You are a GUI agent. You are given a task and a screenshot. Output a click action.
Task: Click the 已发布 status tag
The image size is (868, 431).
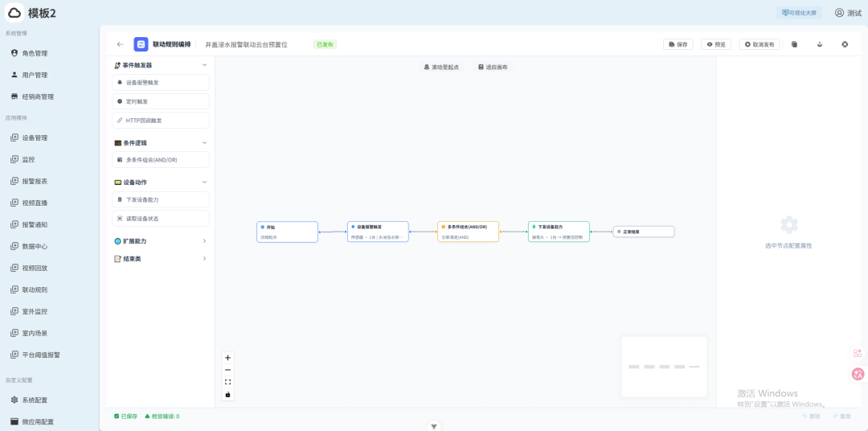point(325,44)
